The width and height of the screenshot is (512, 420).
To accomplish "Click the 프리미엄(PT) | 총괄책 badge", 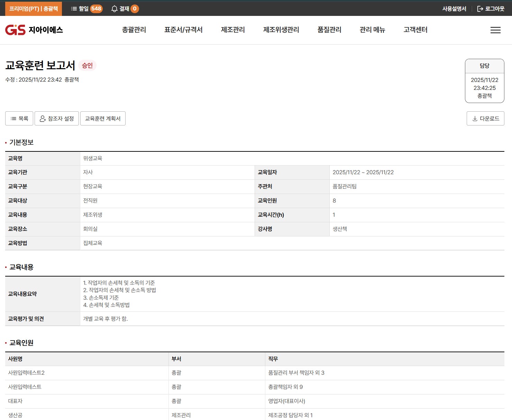I will (34, 9).
